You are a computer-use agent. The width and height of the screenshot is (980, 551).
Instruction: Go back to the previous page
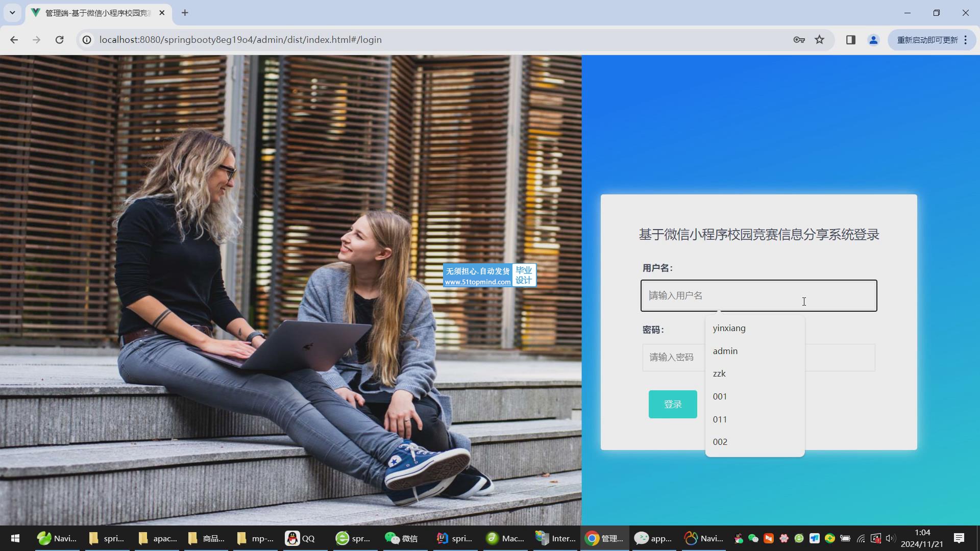click(14, 40)
